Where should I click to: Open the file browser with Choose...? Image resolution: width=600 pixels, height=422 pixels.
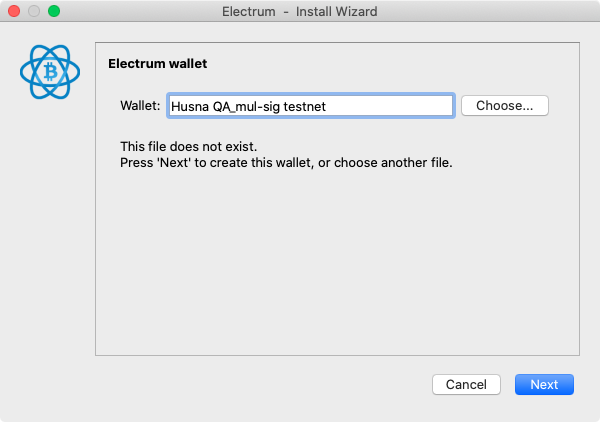point(505,106)
